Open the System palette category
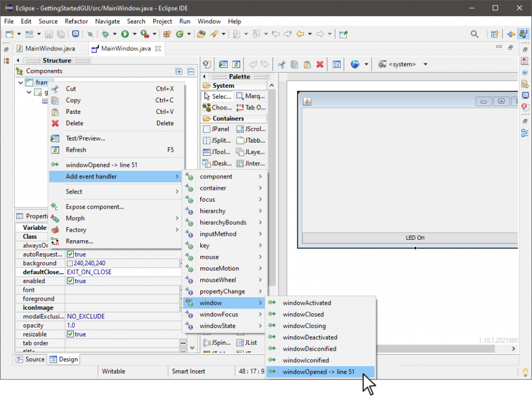Screen dimensions: 532x398 (234, 86)
